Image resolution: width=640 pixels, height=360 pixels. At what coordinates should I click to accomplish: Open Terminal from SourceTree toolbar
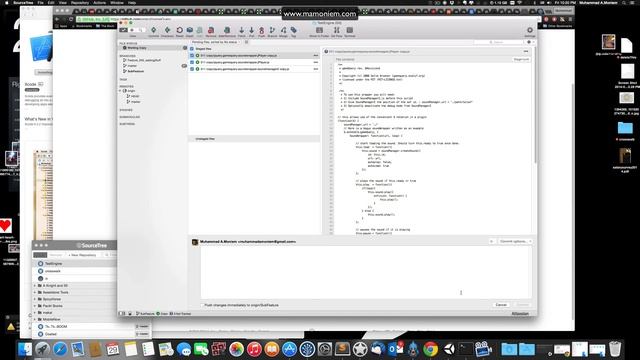click(350, 31)
